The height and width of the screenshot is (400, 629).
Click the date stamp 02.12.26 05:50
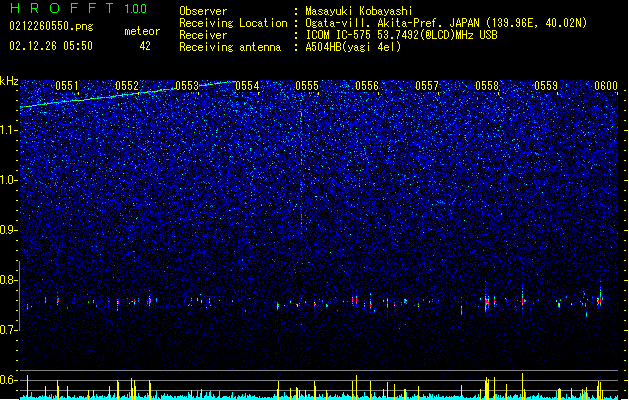coord(51,46)
